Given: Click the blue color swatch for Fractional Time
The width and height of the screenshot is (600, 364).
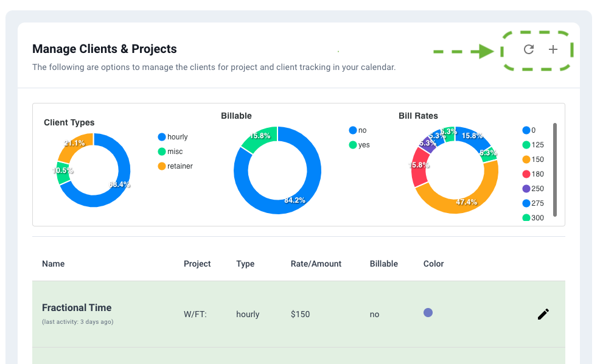Looking at the screenshot, I should pyautogui.click(x=428, y=312).
